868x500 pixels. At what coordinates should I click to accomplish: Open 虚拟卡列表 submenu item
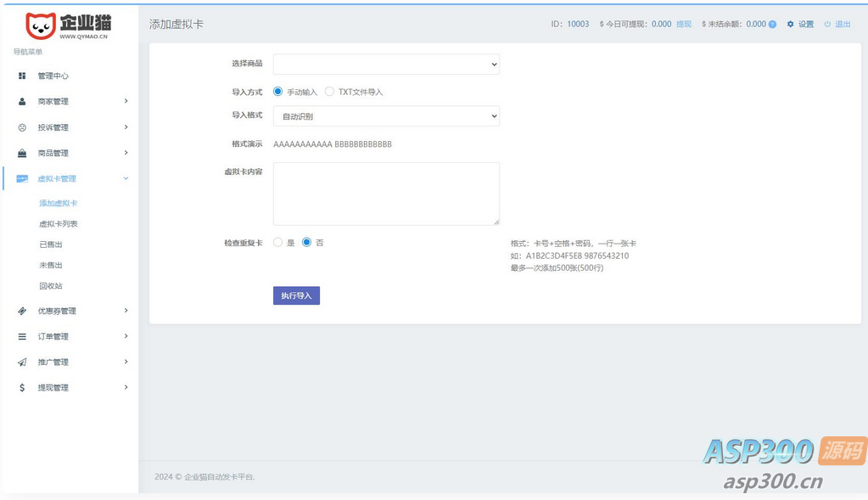(59, 224)
